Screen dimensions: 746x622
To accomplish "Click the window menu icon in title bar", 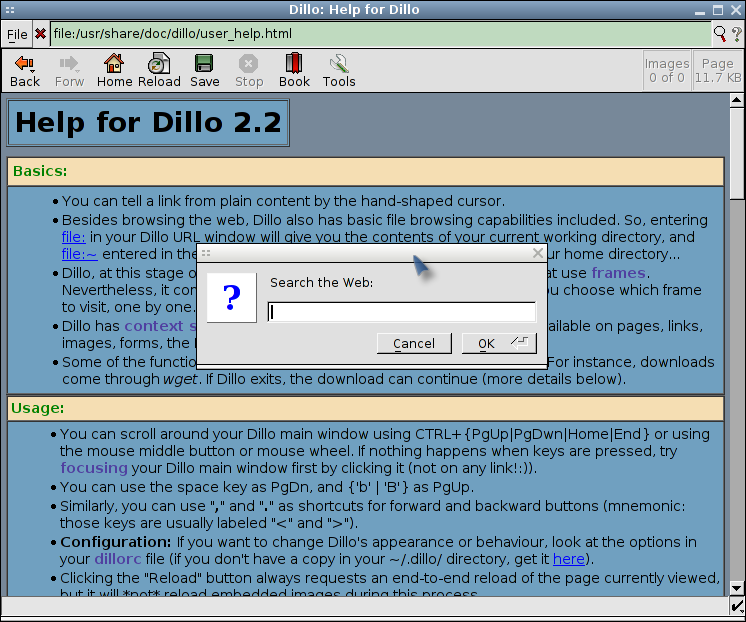I will point(10,10).
